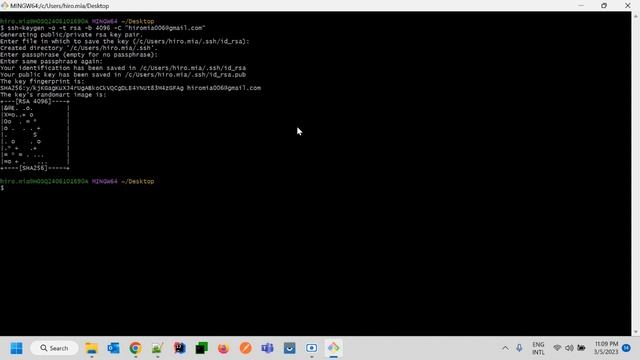Launch Outlook from the taskbar

pyautogui.click(x=113, y=348)
